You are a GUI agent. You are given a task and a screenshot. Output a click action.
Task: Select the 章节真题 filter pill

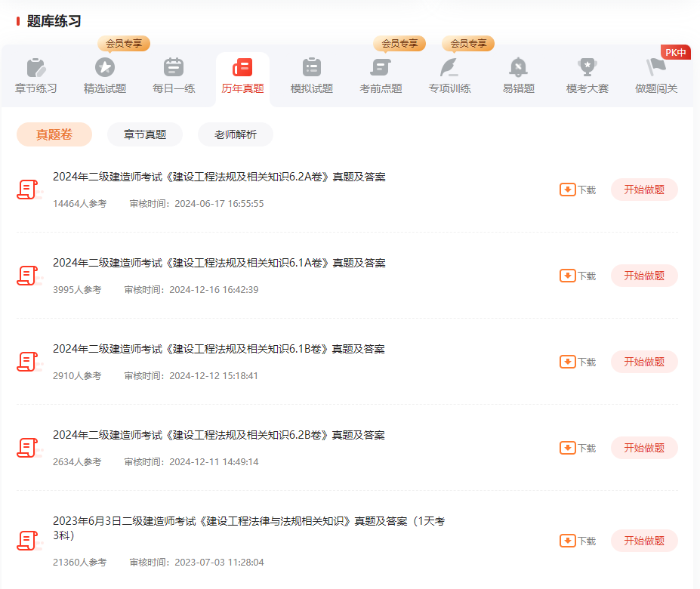(x=145, y=134)
